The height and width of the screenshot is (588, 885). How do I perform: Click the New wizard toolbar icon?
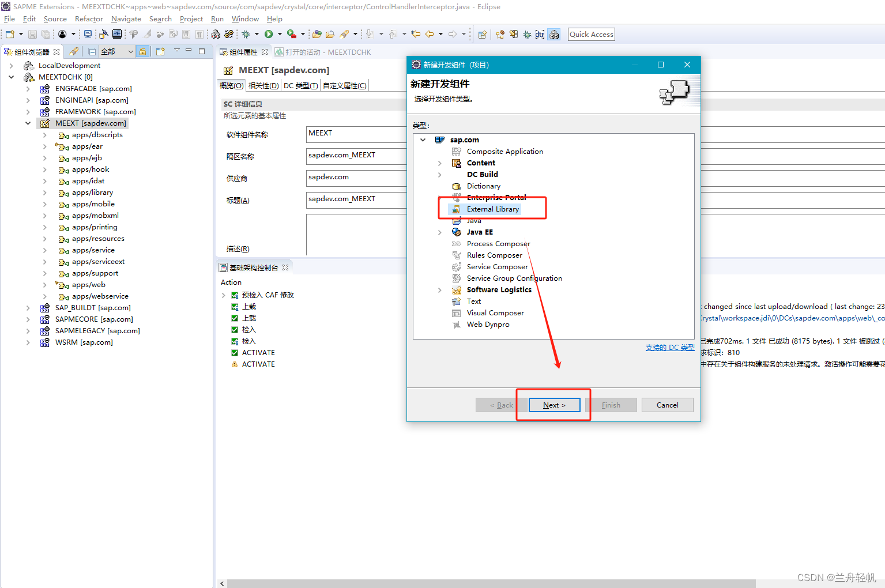point(10,35)
